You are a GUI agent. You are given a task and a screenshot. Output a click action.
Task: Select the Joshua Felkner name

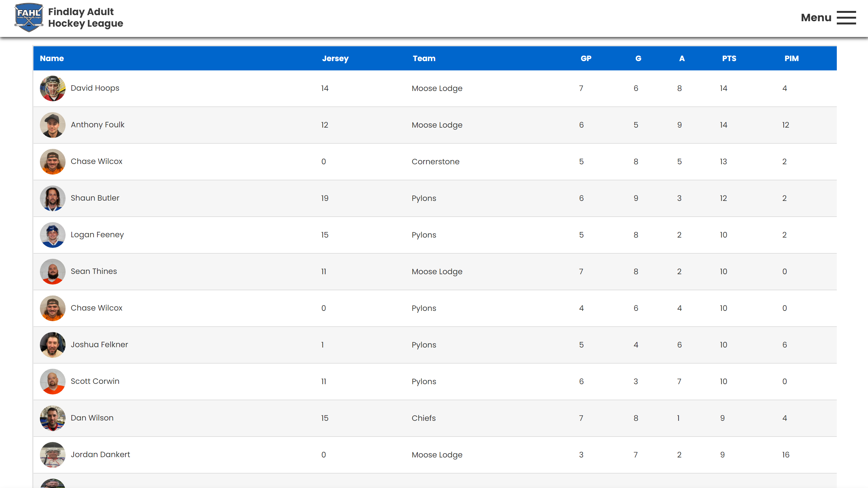[99, 345]
